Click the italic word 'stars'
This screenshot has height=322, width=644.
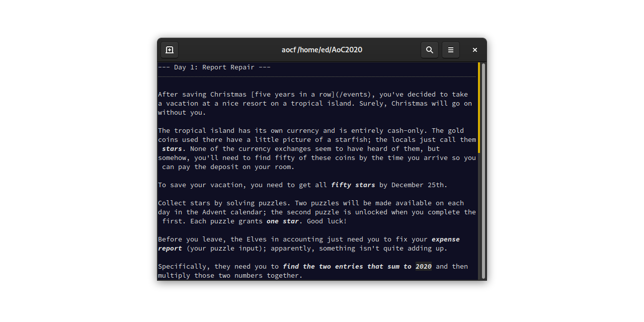point(172,148)
